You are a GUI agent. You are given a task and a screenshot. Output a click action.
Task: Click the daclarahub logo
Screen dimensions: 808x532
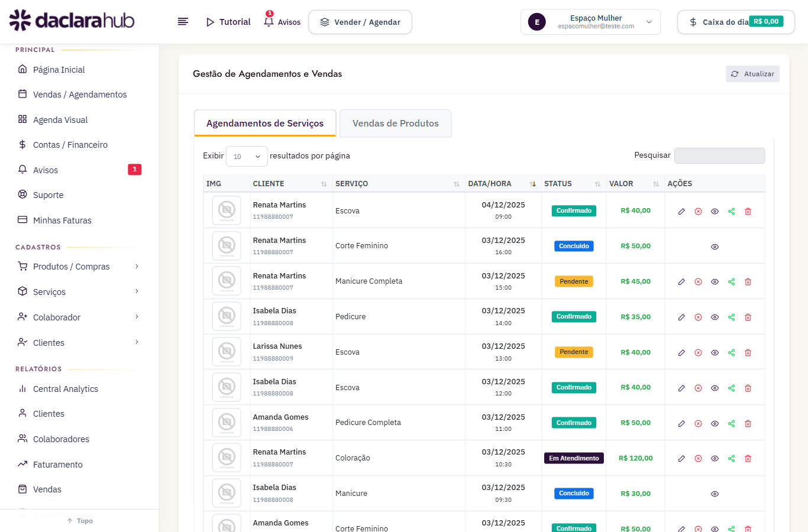[x=72, y=21]
